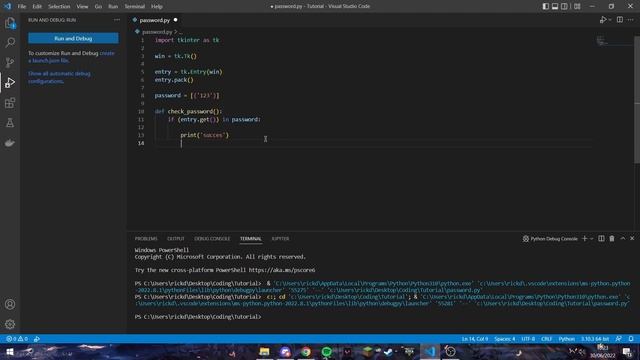Change the CRLF end of line sequence
This screenshot has width=640, height=360.
(547, 339)
